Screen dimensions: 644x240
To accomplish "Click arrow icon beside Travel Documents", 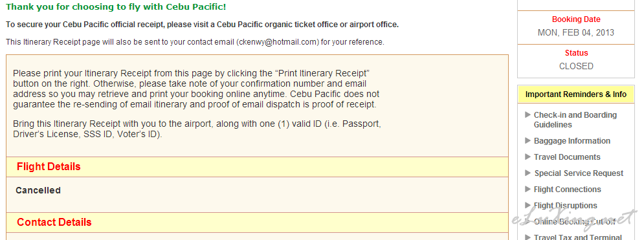I will (528, 157).
